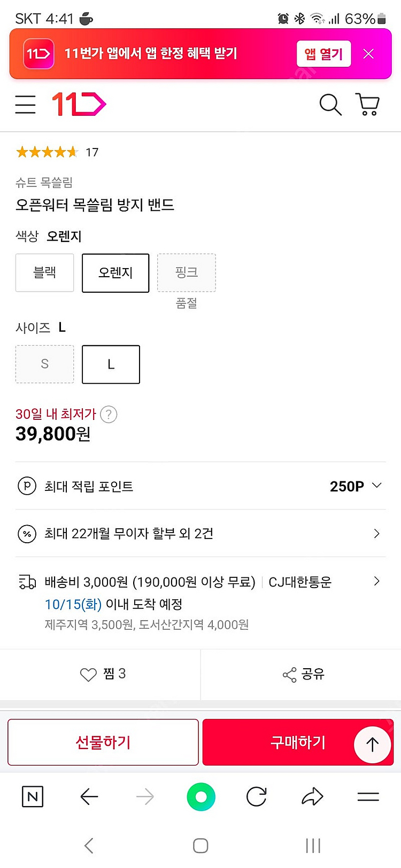
Task: Open the shopping cart
Action: [367, 104]
